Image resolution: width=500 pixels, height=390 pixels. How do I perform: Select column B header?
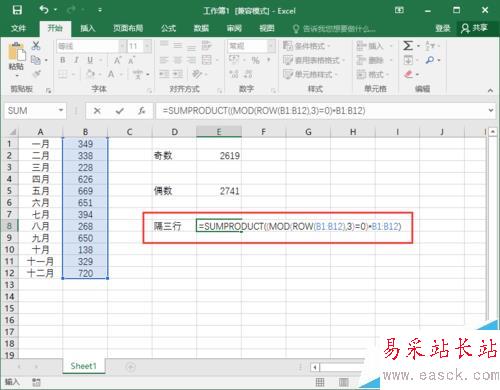(85, 132)
